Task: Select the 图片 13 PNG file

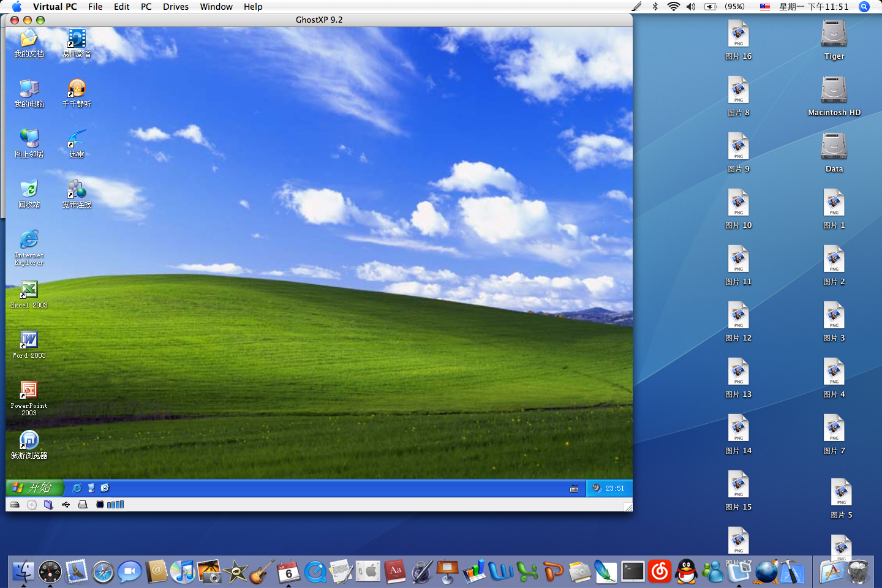Action: tap(739, 379)
